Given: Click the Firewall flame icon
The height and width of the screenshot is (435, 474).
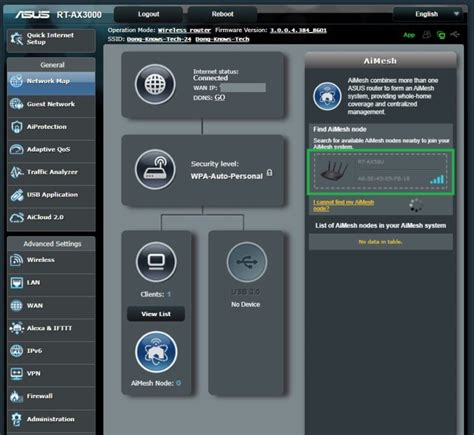Looking at the screenshot, I should click(x=16, y=396).
